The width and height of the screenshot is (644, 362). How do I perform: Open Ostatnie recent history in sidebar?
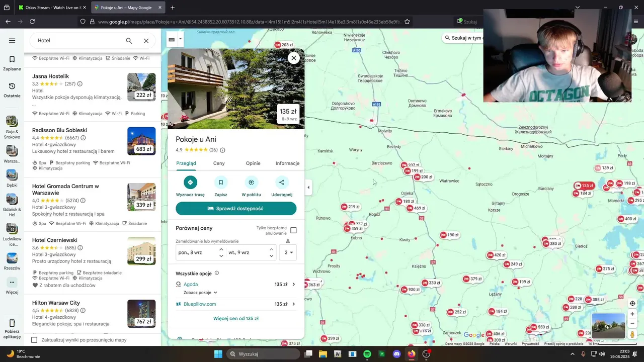(x=12, y=90)
